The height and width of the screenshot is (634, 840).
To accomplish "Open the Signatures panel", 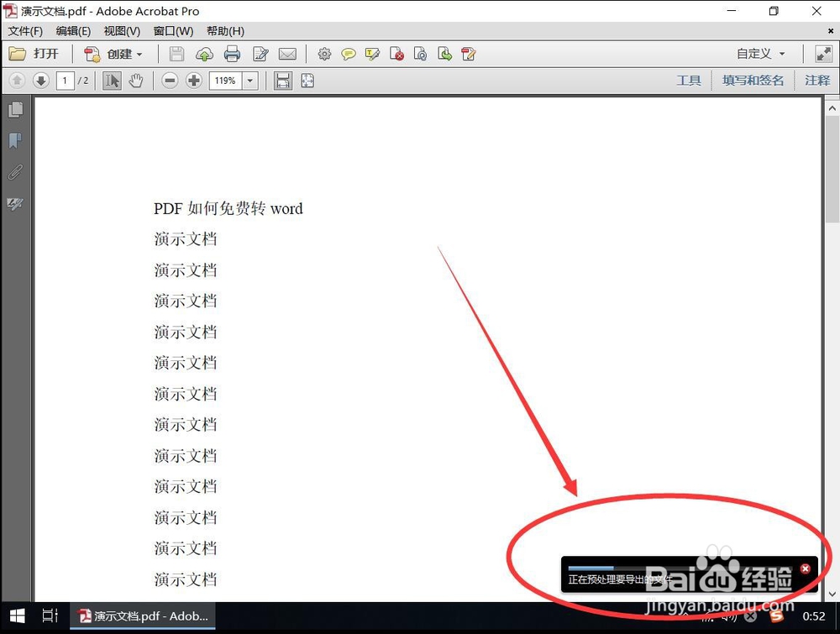I will [13, 203].
